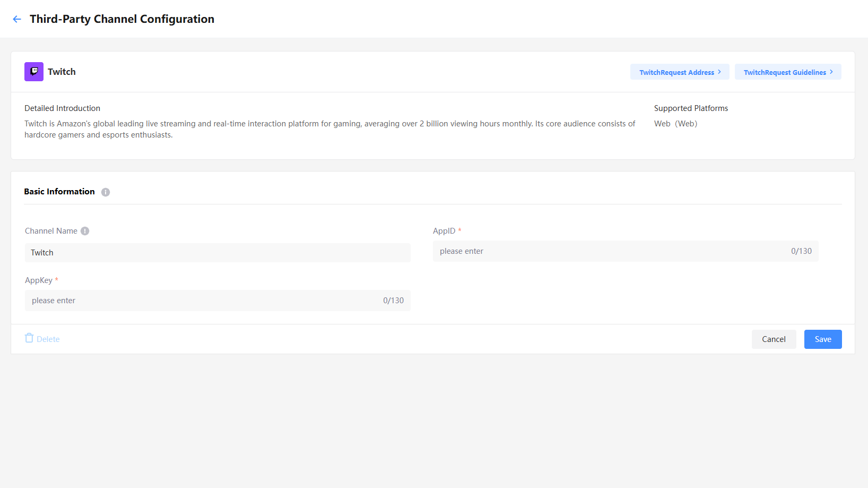Open the TwitchRequest Address link

tap(680, 72)
